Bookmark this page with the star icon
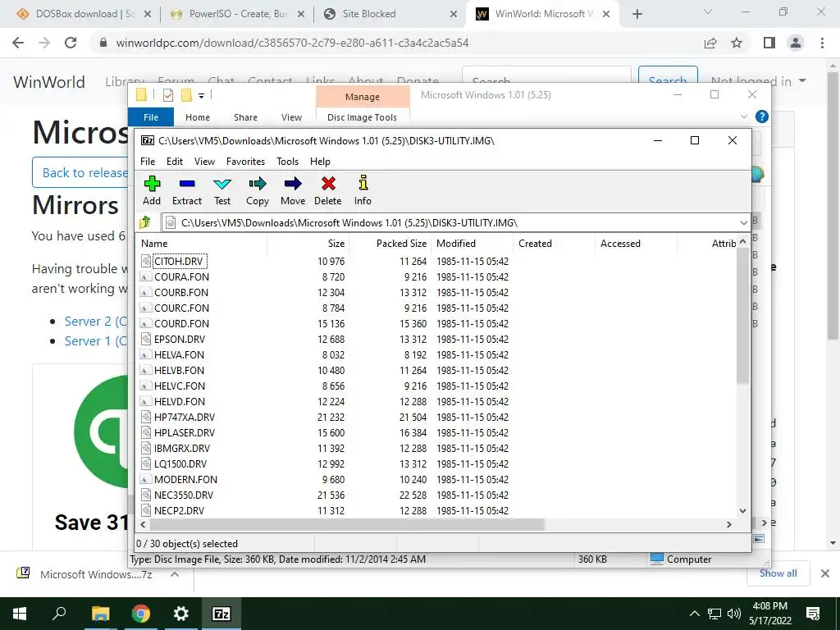The width and height of the screenshot is (840, 630). coord(737,43)
